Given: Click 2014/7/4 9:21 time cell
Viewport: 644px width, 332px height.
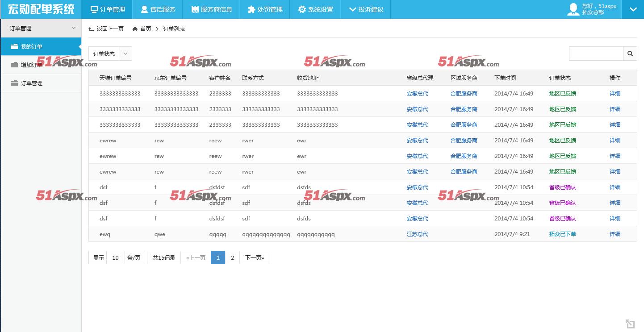Looking at the screenshot, I should click(x=512, y=234).
